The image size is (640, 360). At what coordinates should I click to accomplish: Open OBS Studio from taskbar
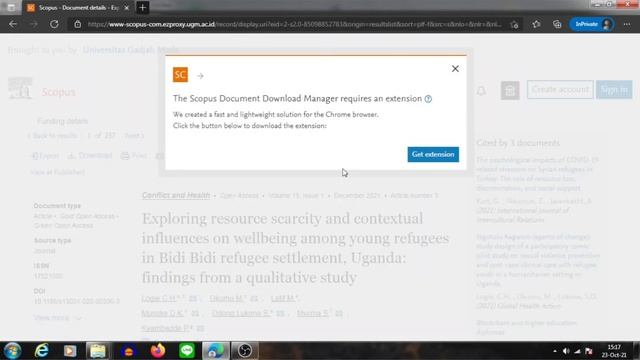tap(245, 351)
